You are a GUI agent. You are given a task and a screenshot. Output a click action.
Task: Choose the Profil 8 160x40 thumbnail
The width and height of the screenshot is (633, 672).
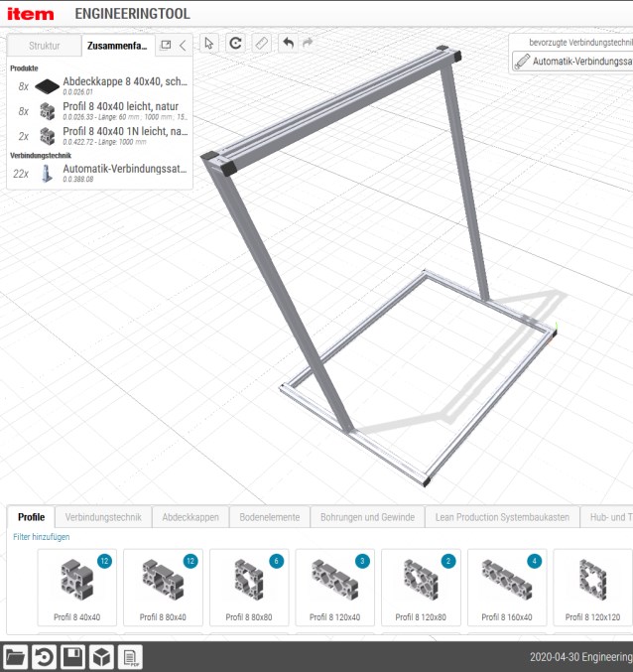point(507,588)
